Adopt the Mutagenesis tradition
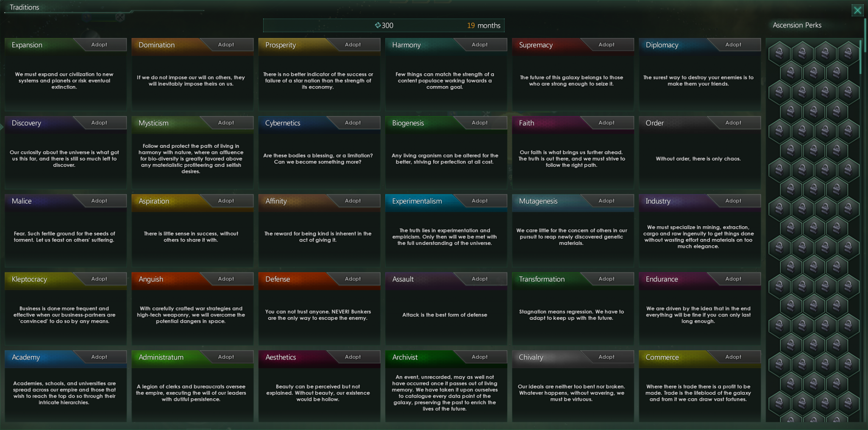Screen dimensions: 868x430 [x=607, y=200]
